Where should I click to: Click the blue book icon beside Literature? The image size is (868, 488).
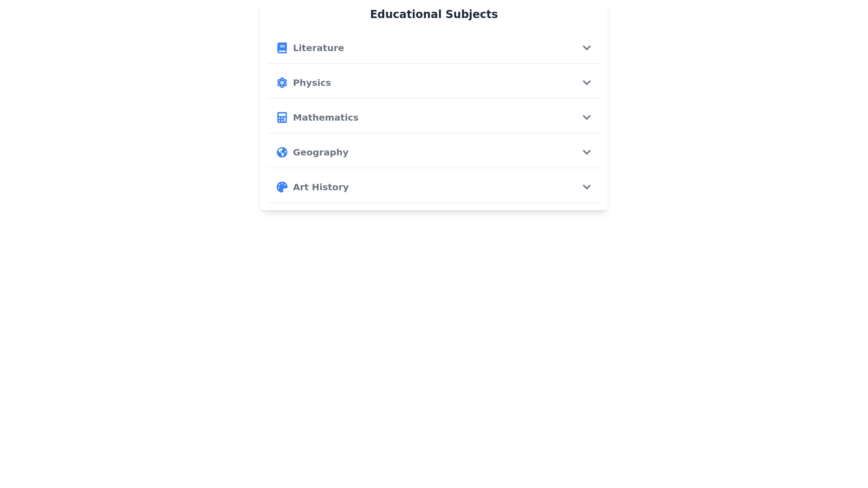point(282,48)
